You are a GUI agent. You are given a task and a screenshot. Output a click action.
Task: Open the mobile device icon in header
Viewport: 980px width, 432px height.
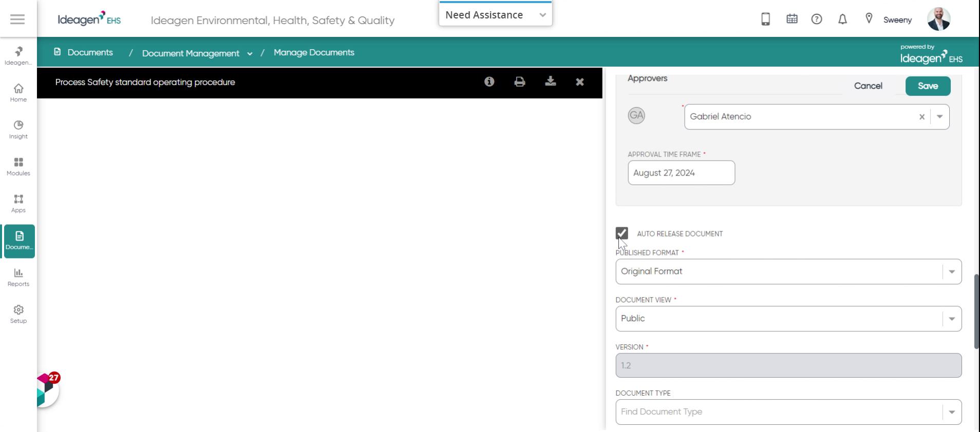765,19
